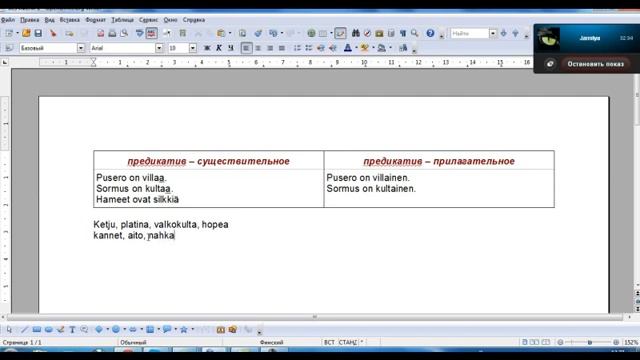Click inside the Найти search field
The image size is (640, 360).
click(469, 33)
